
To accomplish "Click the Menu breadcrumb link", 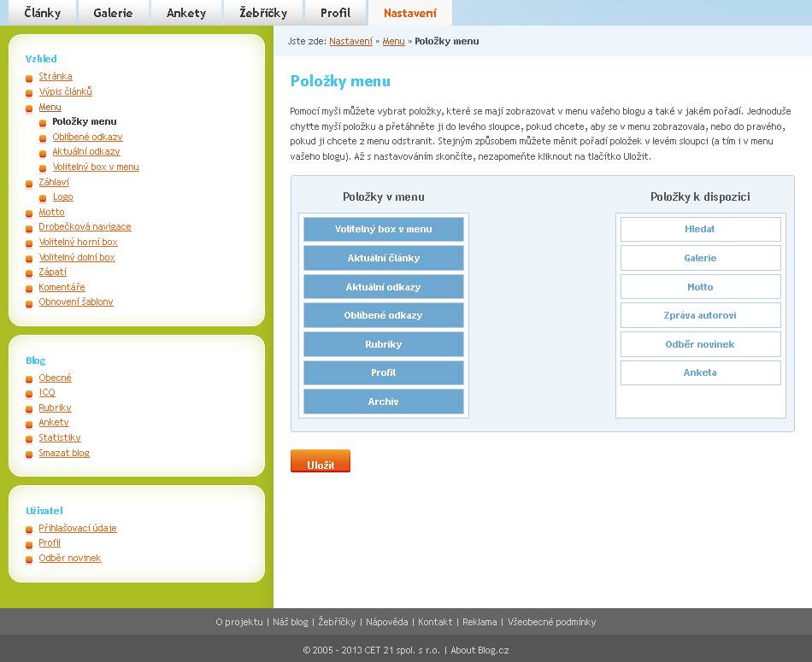I will click(x=393, y=41).
